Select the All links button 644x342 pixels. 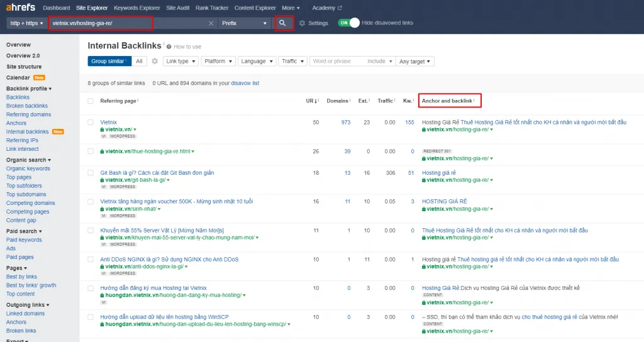click(139, 61)
